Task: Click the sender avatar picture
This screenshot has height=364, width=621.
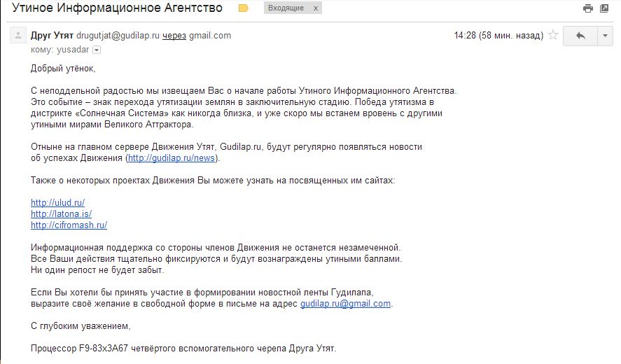Action: pos(16,36)
